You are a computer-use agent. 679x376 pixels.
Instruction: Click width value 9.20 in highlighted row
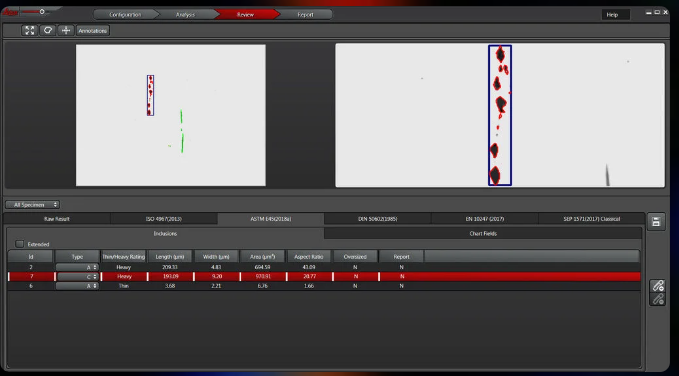pyautogui.click(x=217, y=276)
